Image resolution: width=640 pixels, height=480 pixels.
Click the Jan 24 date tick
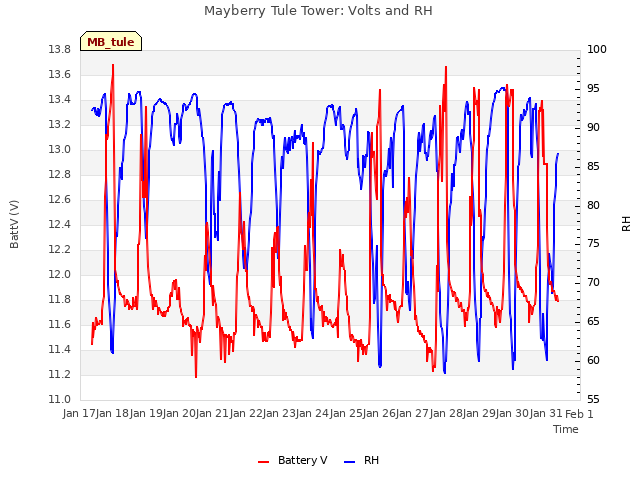click(313, 414)
